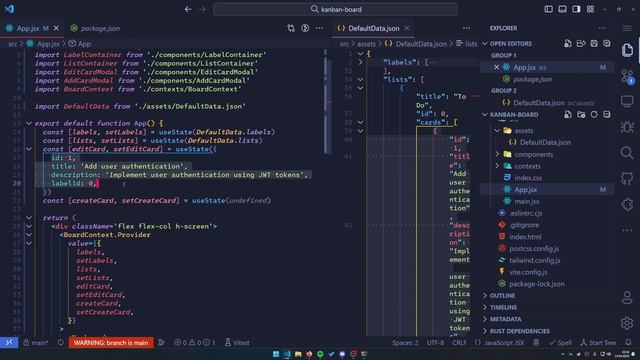Open Explorer views and more actions ellipsis
This screenshot has height=360, width=640.
602,28
